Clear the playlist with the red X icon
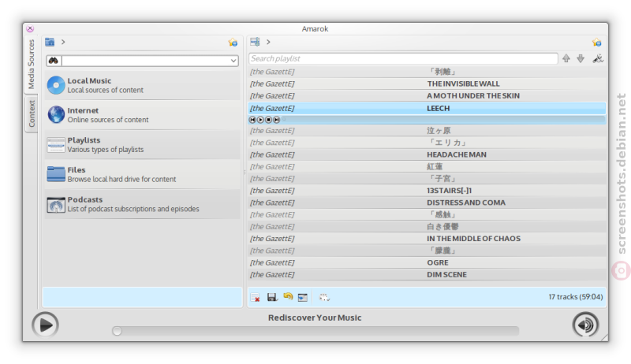631x364 pixels. tap(255, 297)
